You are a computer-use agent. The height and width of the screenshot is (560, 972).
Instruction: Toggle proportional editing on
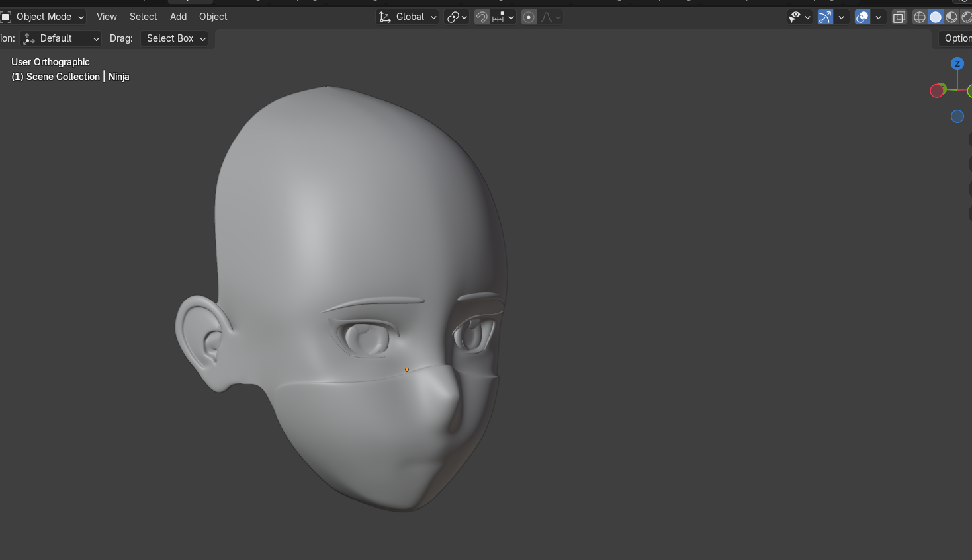point(529,17)
